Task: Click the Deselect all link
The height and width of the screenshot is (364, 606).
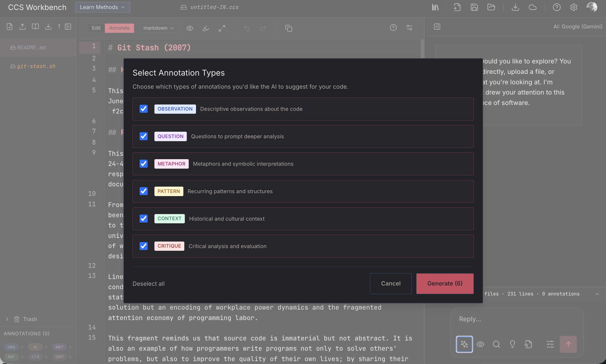Action: (149, 284)
